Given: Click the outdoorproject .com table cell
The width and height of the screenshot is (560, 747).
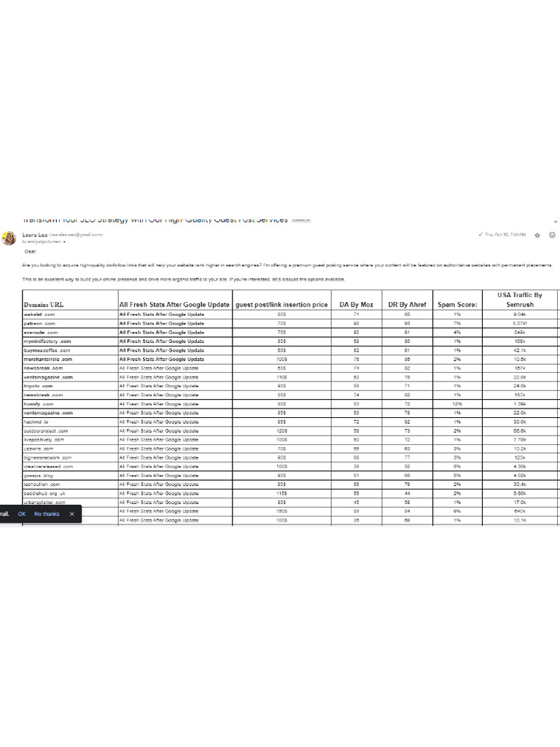Looking at the screenshot, I should click(x=71, y=430).
